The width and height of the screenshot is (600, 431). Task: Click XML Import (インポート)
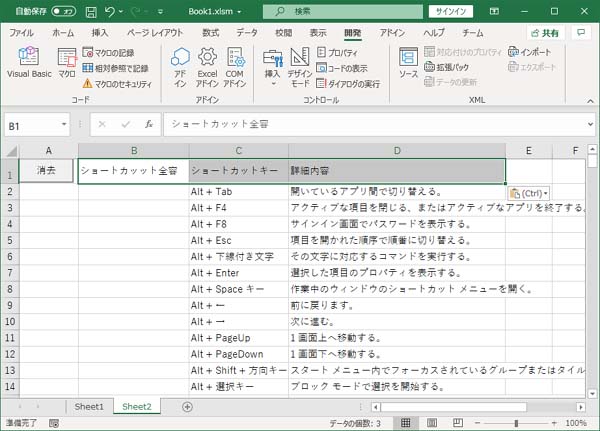click(530, 52)
